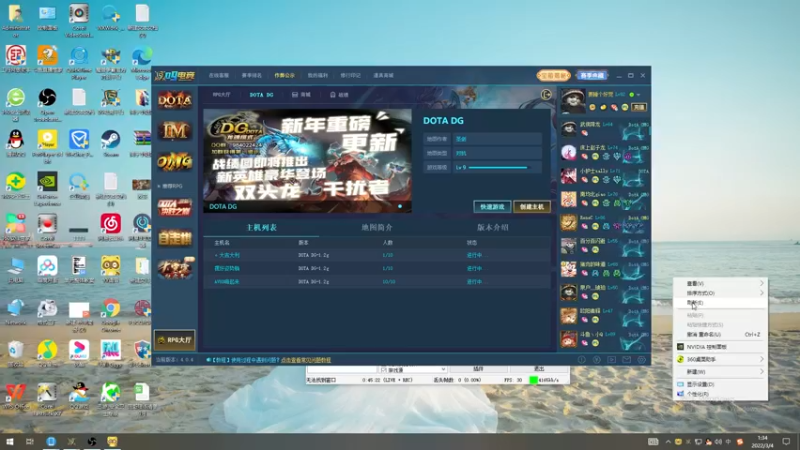The width and height of the screenshot is (800, 450).
Task: Select the OMG game icon in sidebar
Action: coord(174,162)
